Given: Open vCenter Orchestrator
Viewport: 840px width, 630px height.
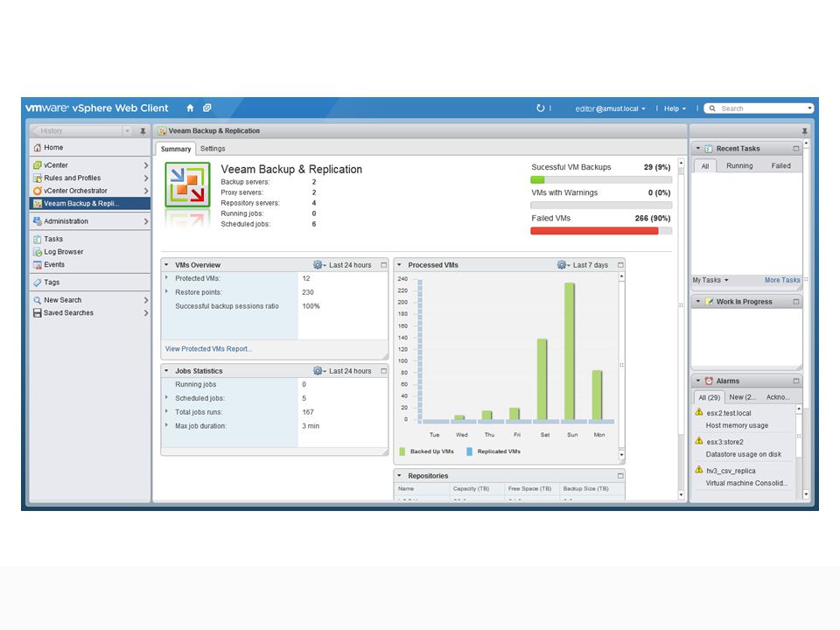Looking at the screenshot, I should (x=89, y=191).
